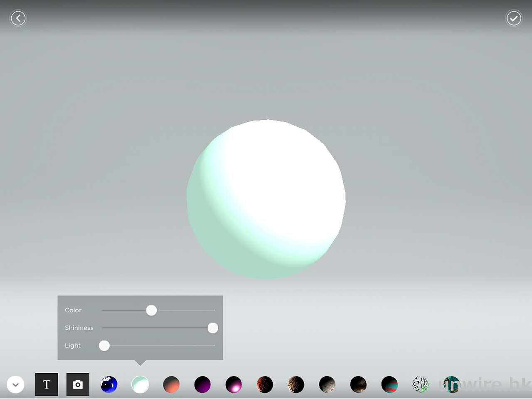Pick the teal and red striped sphere
Viewport: 532px width, 399px height.
389,385
